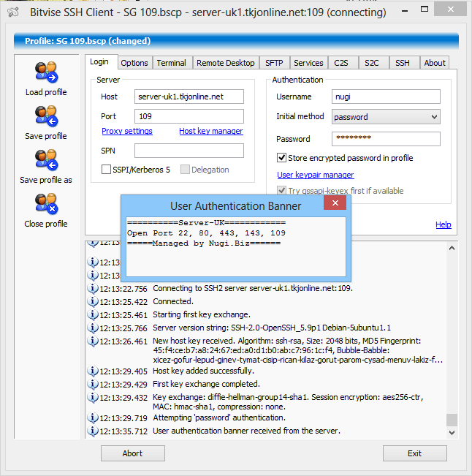The height and width of the screenshot is (476, 472).
Task: Click the User Authentication Banner title bar
Action: [235, 206]
